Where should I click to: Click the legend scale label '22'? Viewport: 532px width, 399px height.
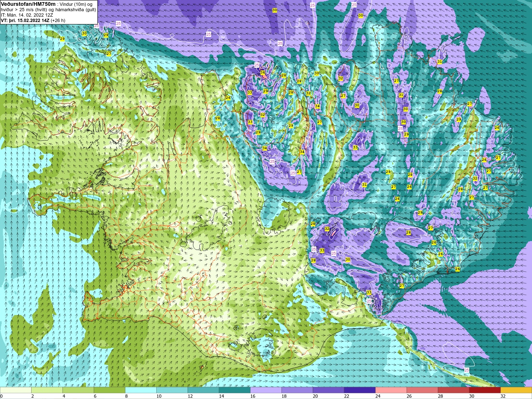click(x=347, y=396)
